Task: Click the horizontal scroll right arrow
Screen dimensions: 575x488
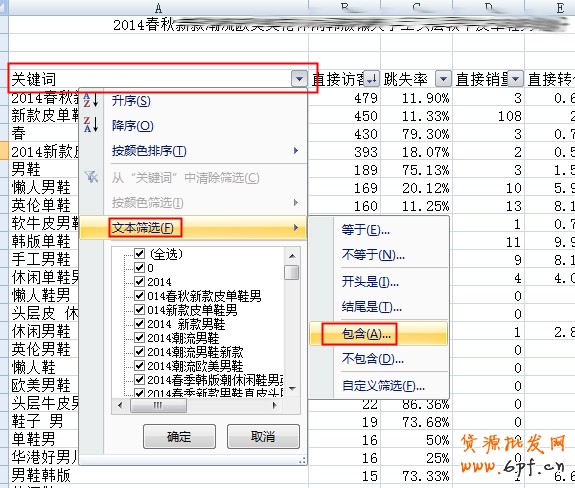Action: (x=274, y=405)
